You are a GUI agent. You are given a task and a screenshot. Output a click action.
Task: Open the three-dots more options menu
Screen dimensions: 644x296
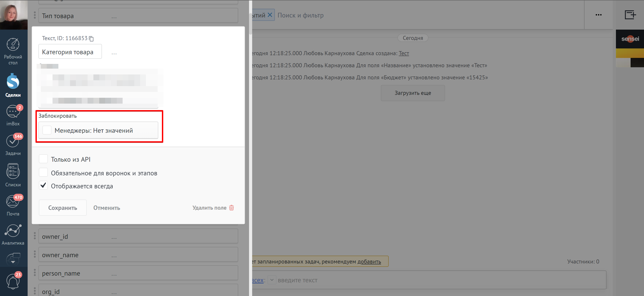pyautogui.click(x=598, y=15)
